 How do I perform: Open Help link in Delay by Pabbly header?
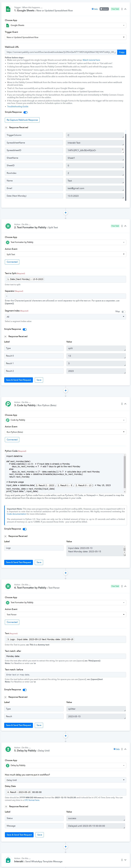[x=117, y=749]
